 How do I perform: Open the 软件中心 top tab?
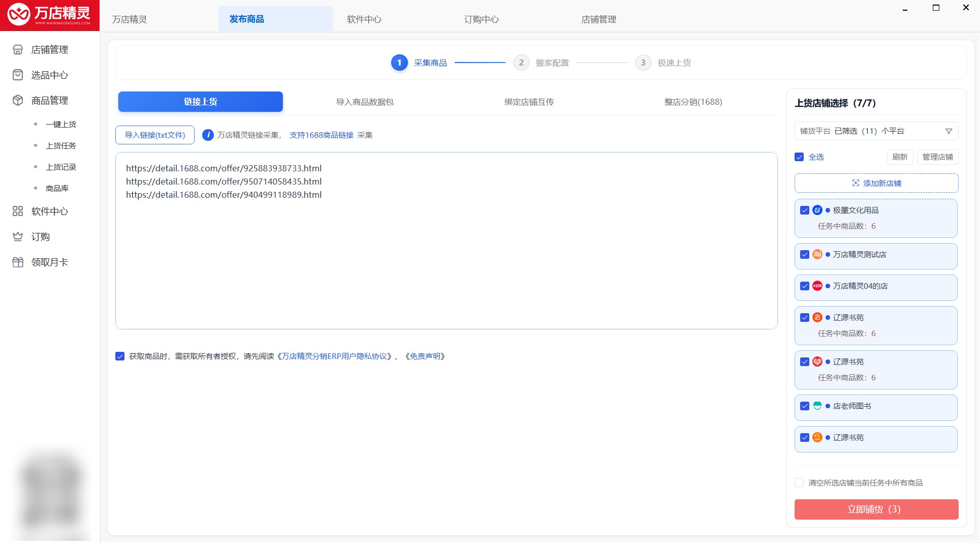coord(364,19)
